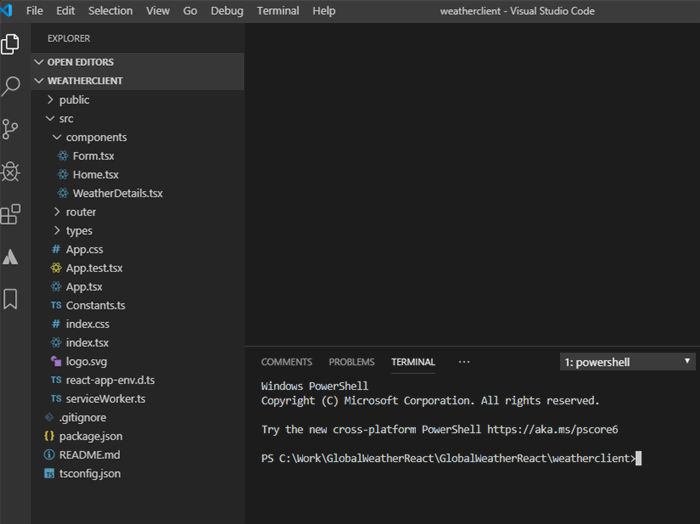Screen dimensions: 700x524
Task: Click the image icon beside logo.svg
Action: click(x=56, y=361)
